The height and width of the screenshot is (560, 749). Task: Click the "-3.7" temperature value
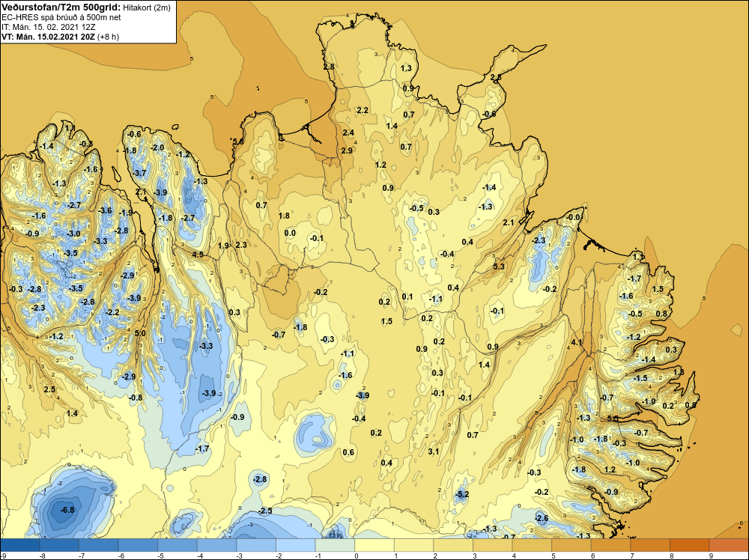pos(139,173)
